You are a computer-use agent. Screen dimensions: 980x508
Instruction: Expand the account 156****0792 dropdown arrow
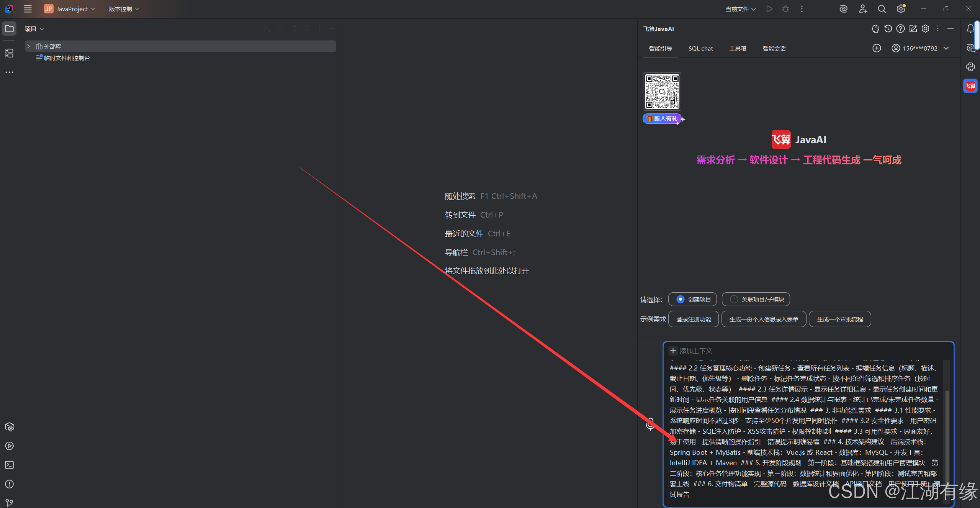pyautogui.click(x=946, y=48)
